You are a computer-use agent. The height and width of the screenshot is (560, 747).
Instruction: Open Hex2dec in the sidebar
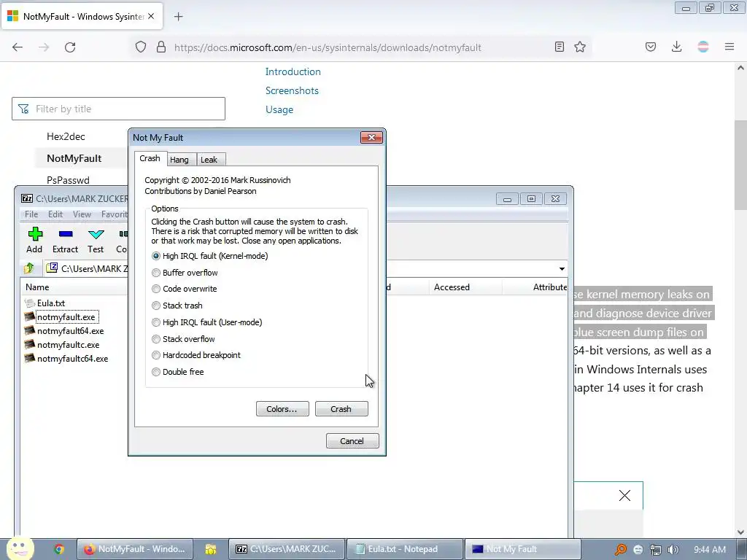click(66, 136)
